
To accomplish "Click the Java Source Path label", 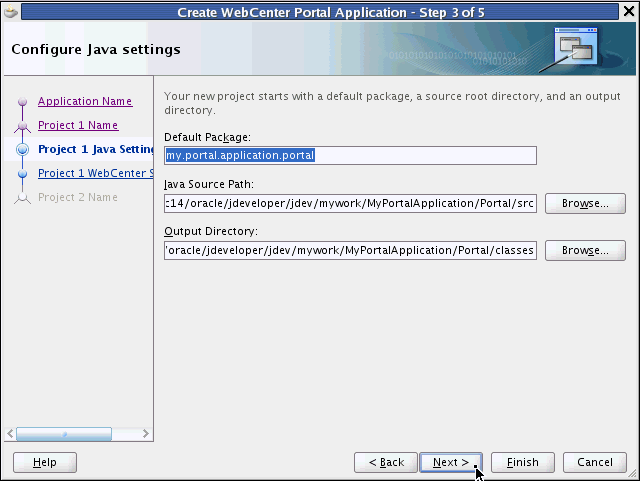I will click(209, 184).
